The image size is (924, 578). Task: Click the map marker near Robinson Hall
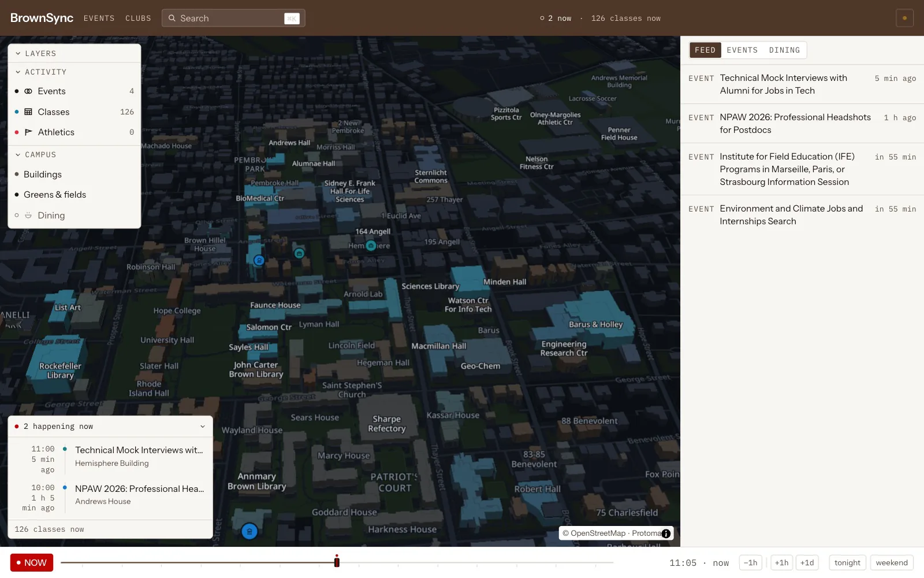259,261
